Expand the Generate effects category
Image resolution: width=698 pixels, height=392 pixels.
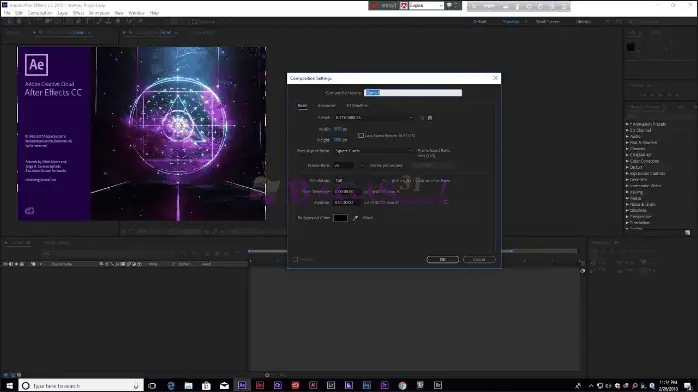pyautogui.click(x=627, y=180)
